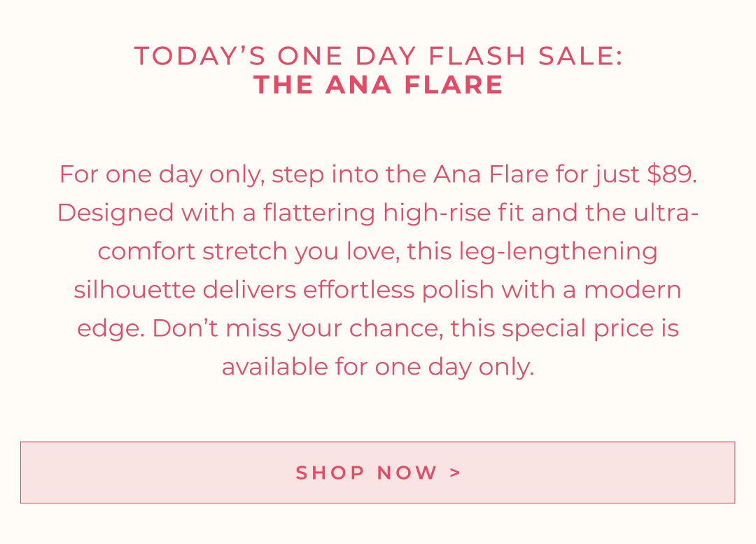Open the Ana Flare sale via SHOP NOW

(x=378, y=473)
